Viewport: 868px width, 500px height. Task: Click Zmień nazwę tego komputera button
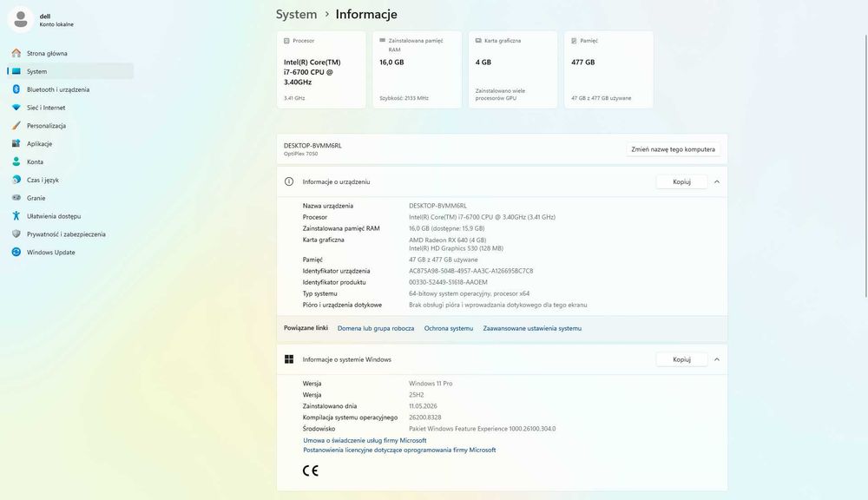coord(673,149)
